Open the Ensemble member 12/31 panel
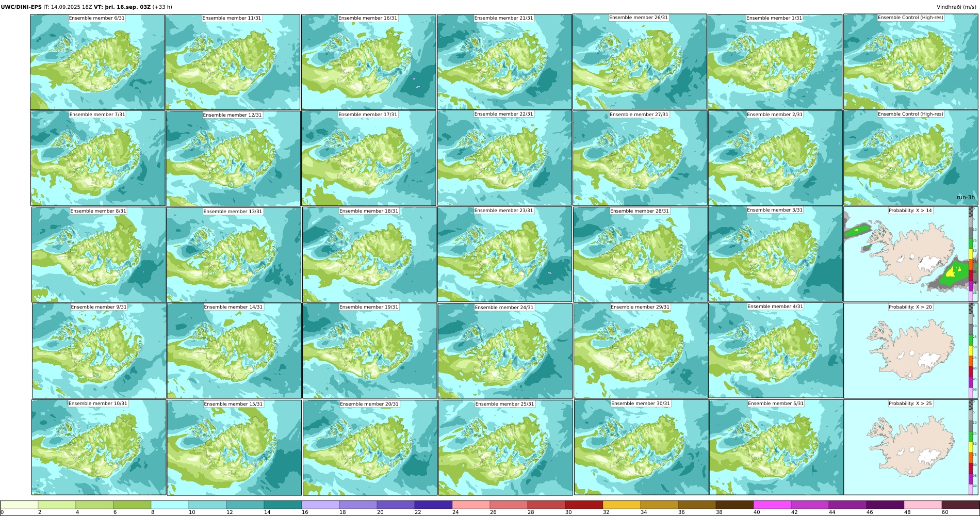Viewport: 980px width, 516px height. point(233,159)
